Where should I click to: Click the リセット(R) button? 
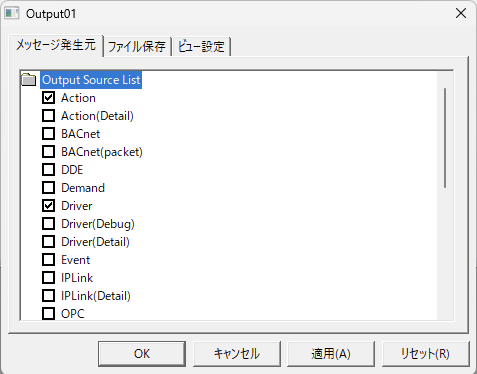click(425, 354)
